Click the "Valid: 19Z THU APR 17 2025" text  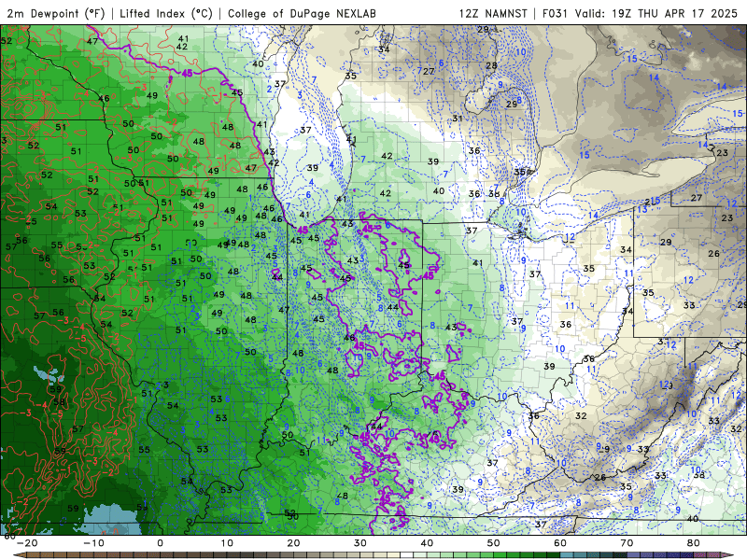(656, 13)
